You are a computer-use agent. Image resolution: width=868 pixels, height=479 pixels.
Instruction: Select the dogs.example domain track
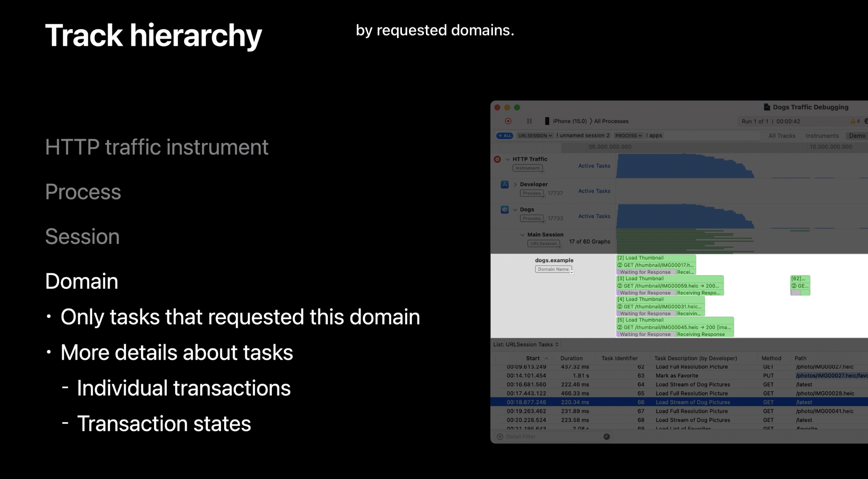(x=554, y=260)
